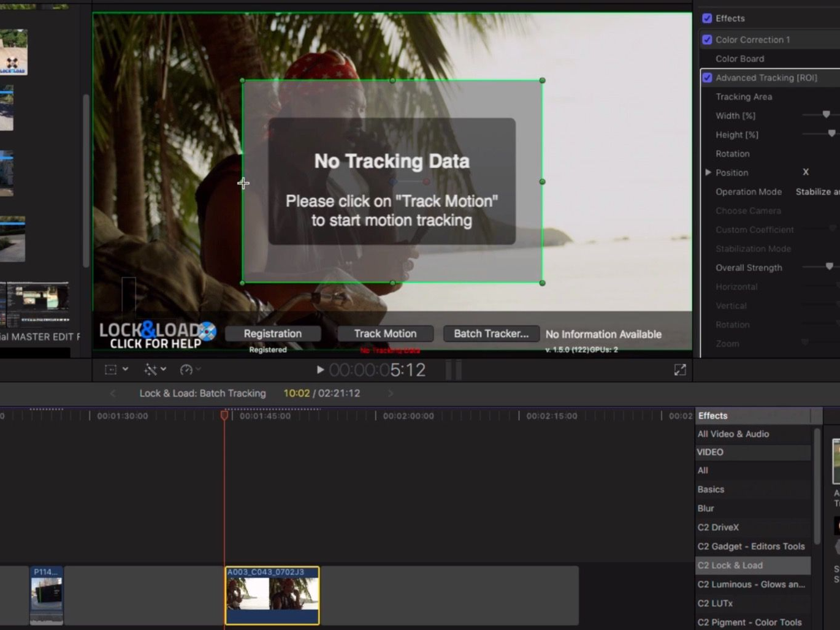This screenshot has height=630, width=840.
Task: Open the crop tool's dropdown chevron
Action: pyautogui.click(x=125, y=369)
